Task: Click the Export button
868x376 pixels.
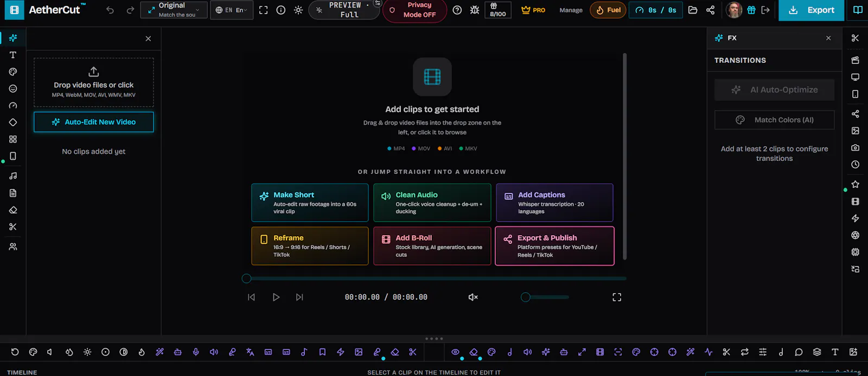Action: click(812, 10)
